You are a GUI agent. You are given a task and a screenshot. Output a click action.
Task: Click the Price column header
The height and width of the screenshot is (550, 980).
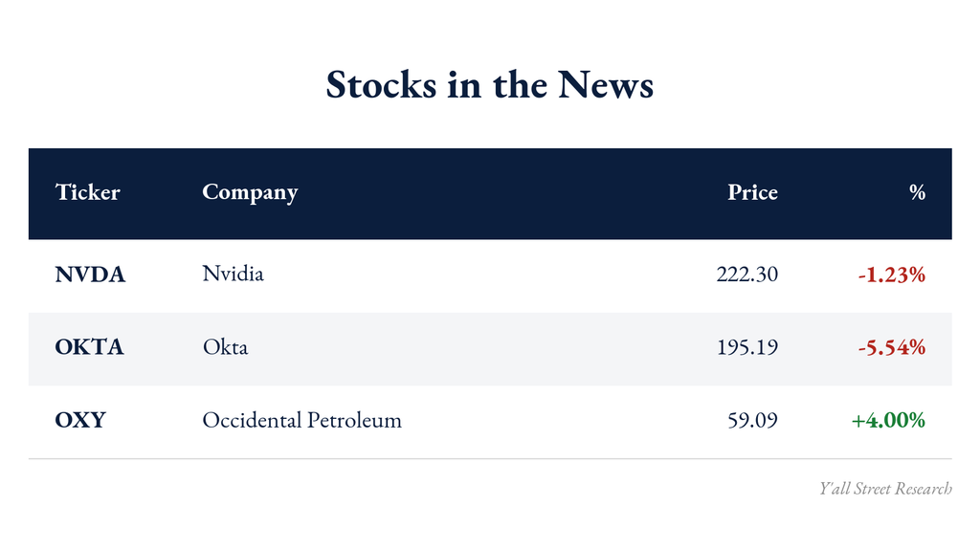click(x=752, y=192)
